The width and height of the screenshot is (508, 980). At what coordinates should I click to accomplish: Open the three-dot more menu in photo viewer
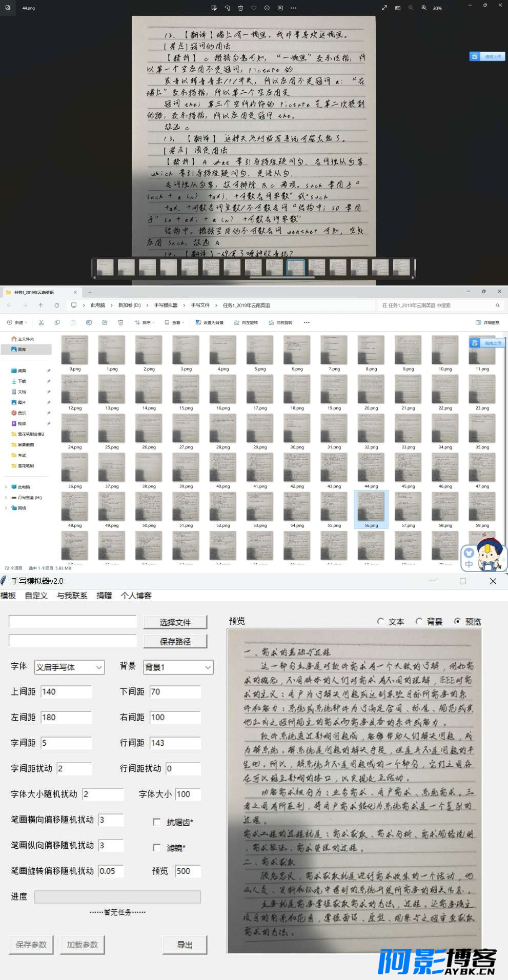tap(293, 8)
